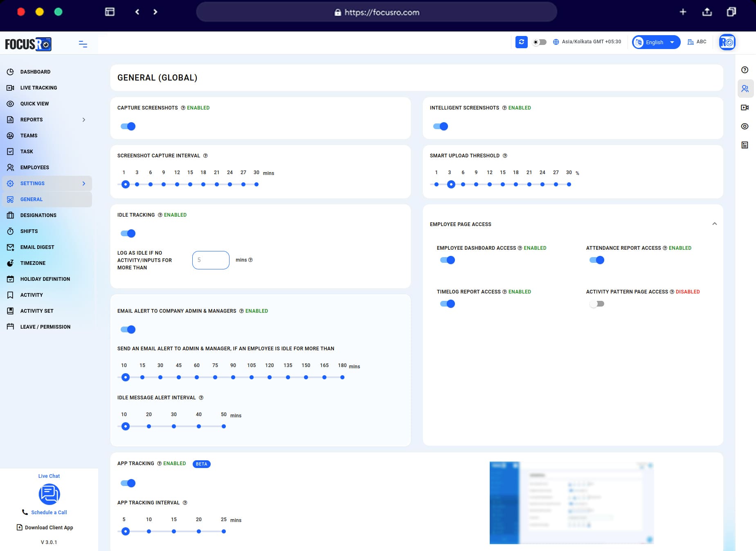Click the Download Client App link
Screen dimensions: 756x551
click(x=49, y=527)
